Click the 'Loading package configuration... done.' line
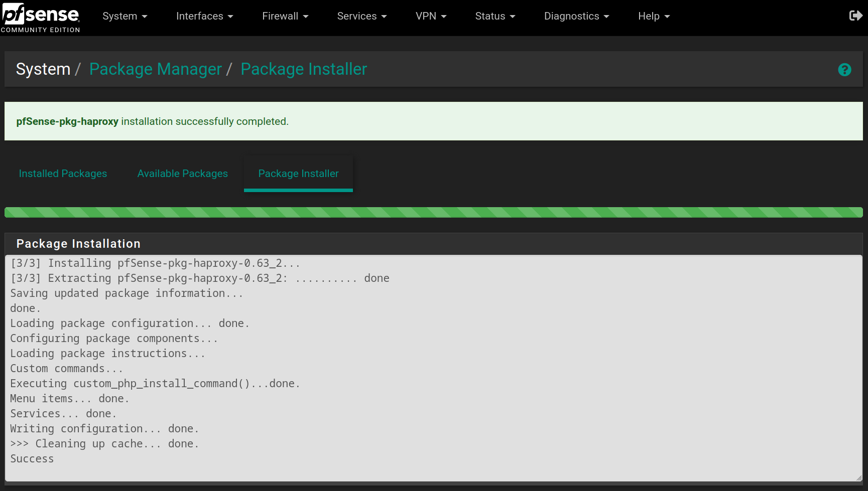868x491 pixels. 130,323
